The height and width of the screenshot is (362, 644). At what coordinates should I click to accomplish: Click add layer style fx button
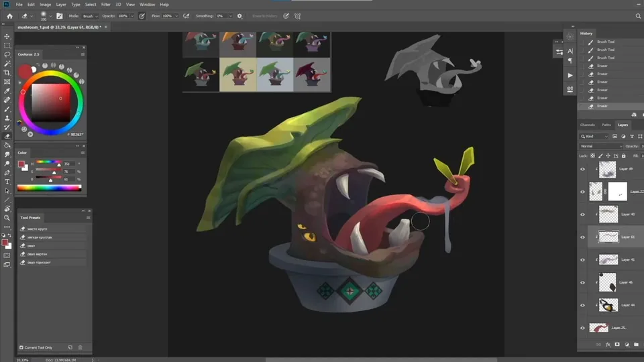[x=608, y=345]
